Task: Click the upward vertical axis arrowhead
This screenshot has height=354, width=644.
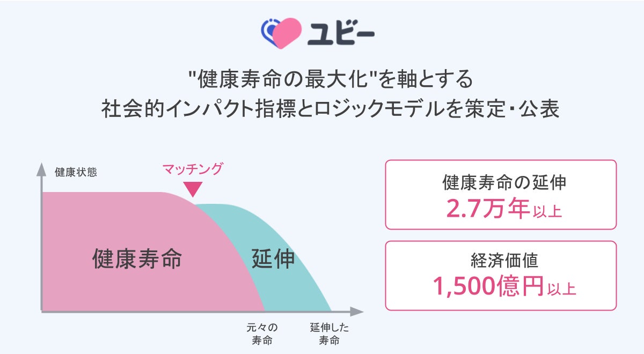Action: (42, 169)
